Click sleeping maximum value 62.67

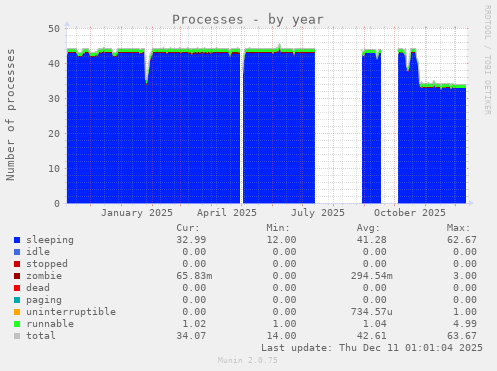point(462,240)
